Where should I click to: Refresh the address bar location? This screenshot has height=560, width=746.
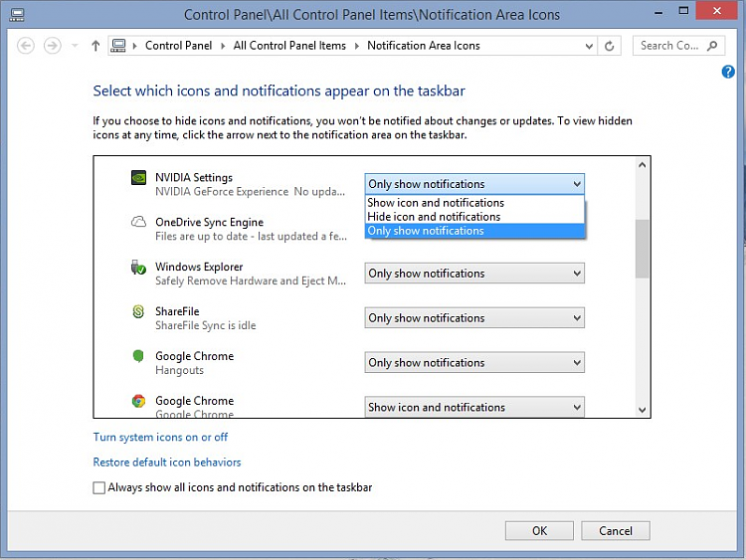tap(609, 46)
